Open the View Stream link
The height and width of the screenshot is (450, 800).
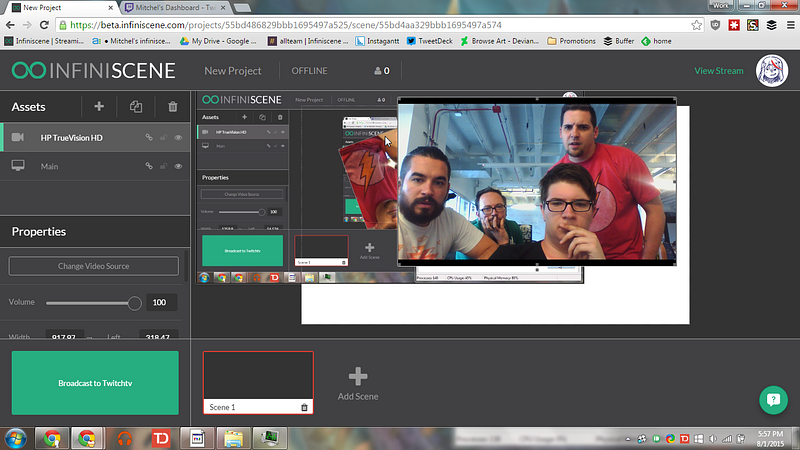(718, 70)
